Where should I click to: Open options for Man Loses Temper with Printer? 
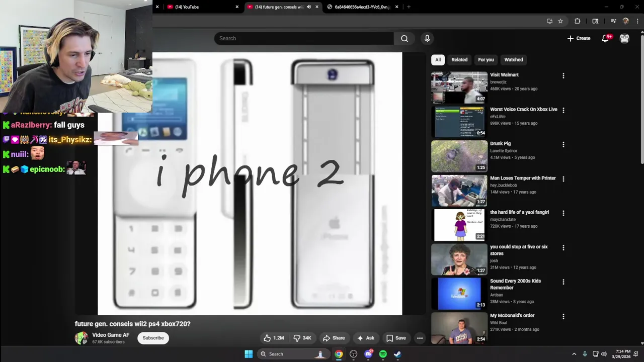tap(563, 179)
